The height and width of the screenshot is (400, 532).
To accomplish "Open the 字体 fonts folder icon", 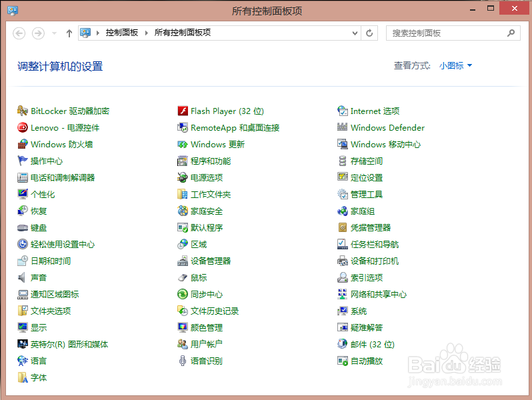I will (23, 377).
